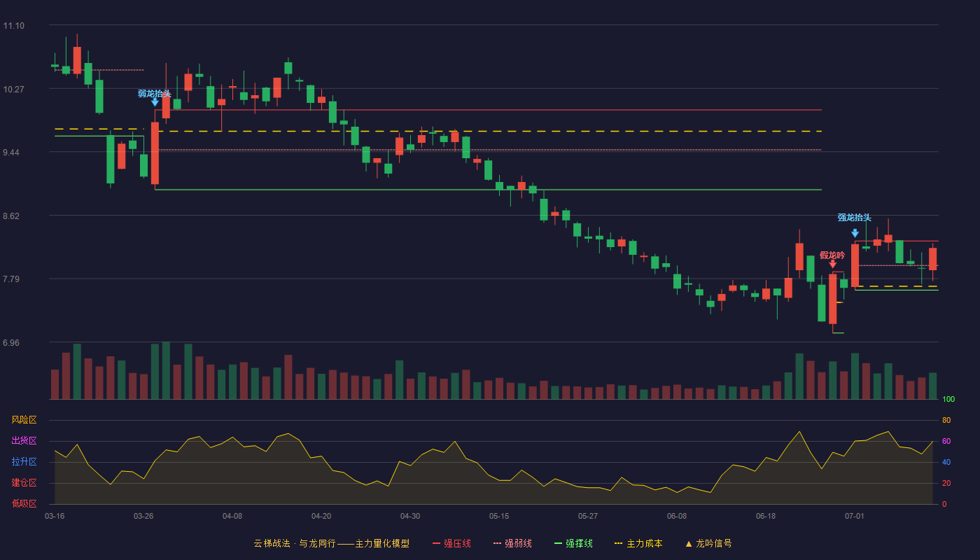Toggle the 强压线 legend entry
Viewport: 980px width, 560px height.
[451, 543]
